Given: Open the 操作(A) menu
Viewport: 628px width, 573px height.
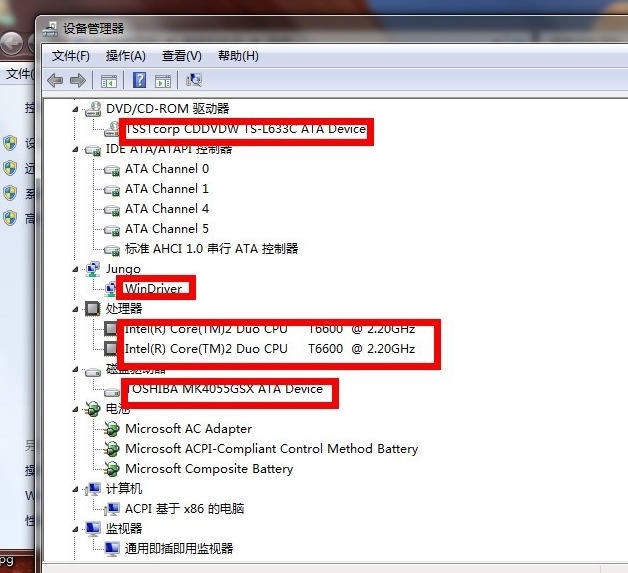Looking at the screenshot, I should point(125,56).
